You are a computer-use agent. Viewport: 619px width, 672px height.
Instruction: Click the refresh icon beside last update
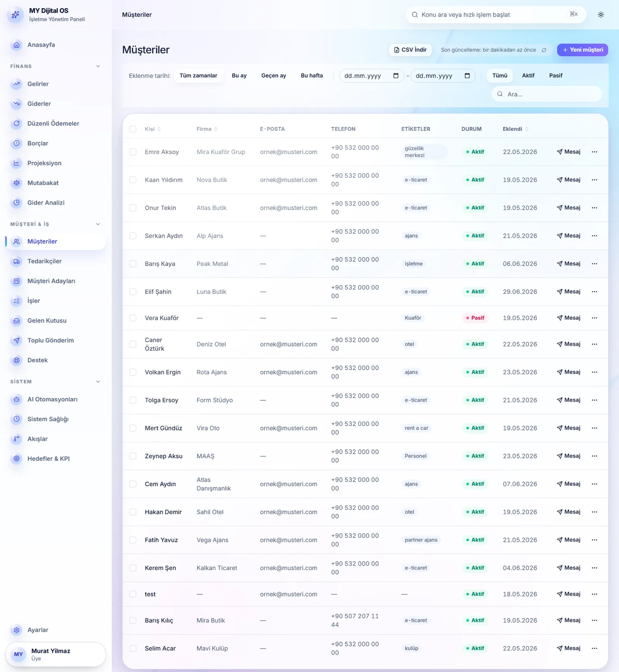[544, 50]
